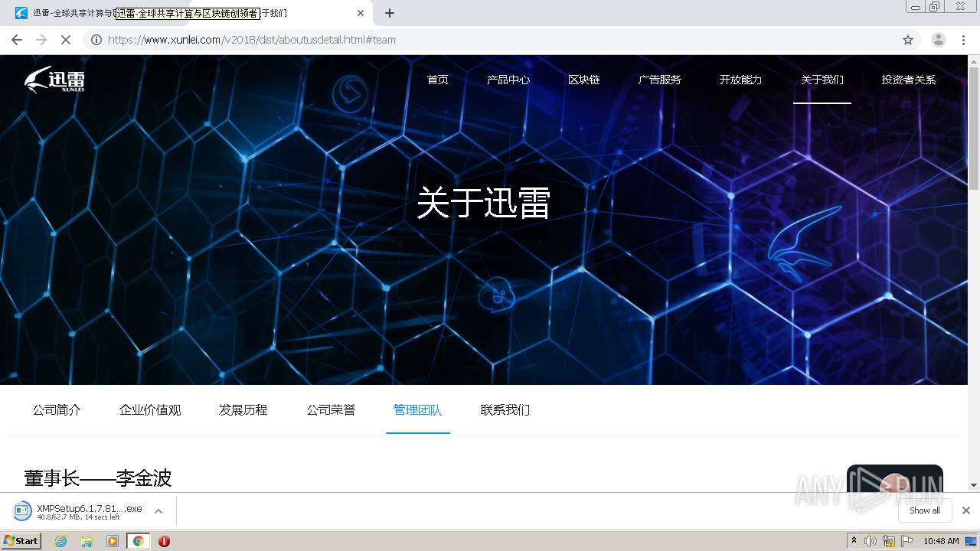View site information via the info icon
Viewport: 980px width, 551px height.
pyautogui.click(x=96, y=40)
